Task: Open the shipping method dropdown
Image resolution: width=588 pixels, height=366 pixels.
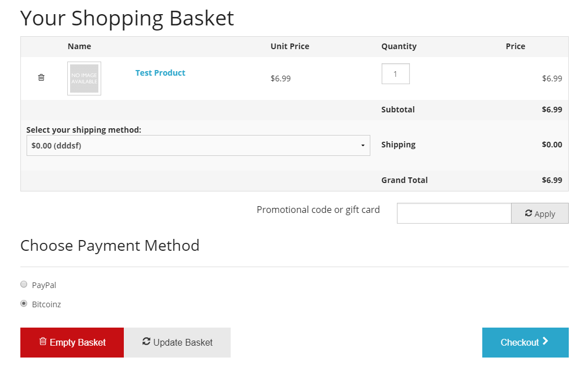Action: pos(198,145)
